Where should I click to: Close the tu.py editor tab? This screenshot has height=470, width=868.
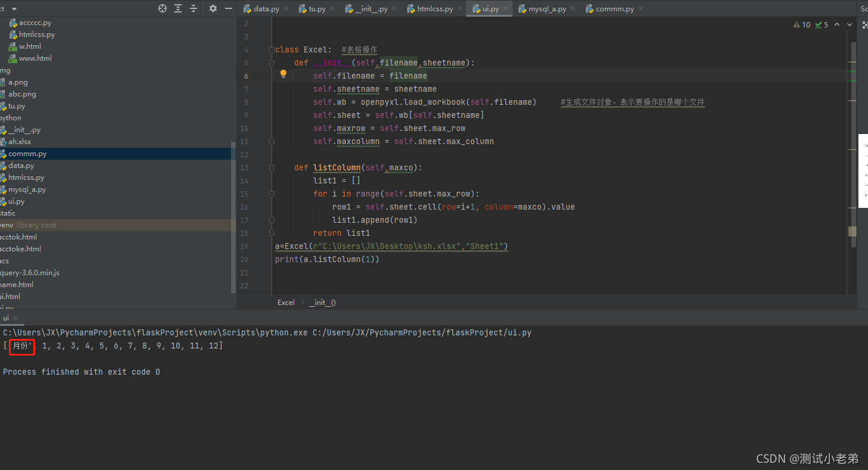pos(332,9)
